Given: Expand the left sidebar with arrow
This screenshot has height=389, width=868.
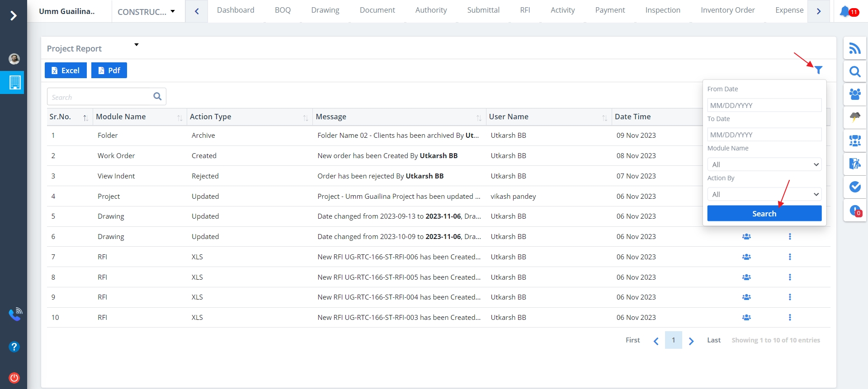Looking at the screenshot, I should 14,16.
